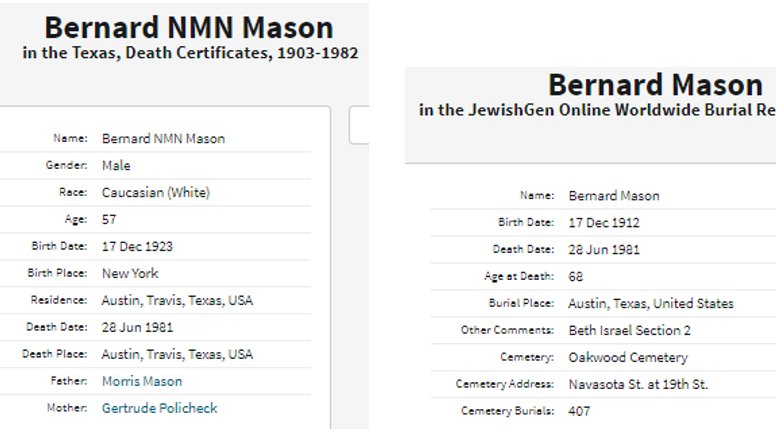776x442 pixels.
Task: Click the Cemetery Burials value 407
Action: (579, 411)
